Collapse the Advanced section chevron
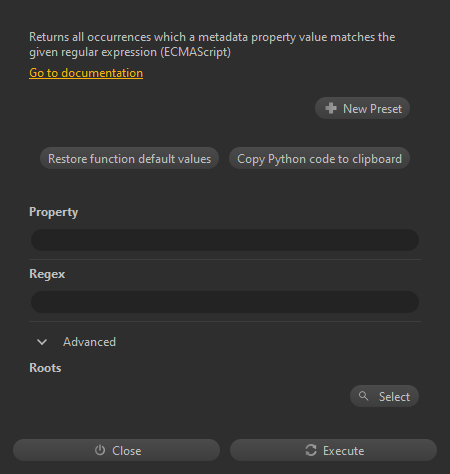 (42, 342)
